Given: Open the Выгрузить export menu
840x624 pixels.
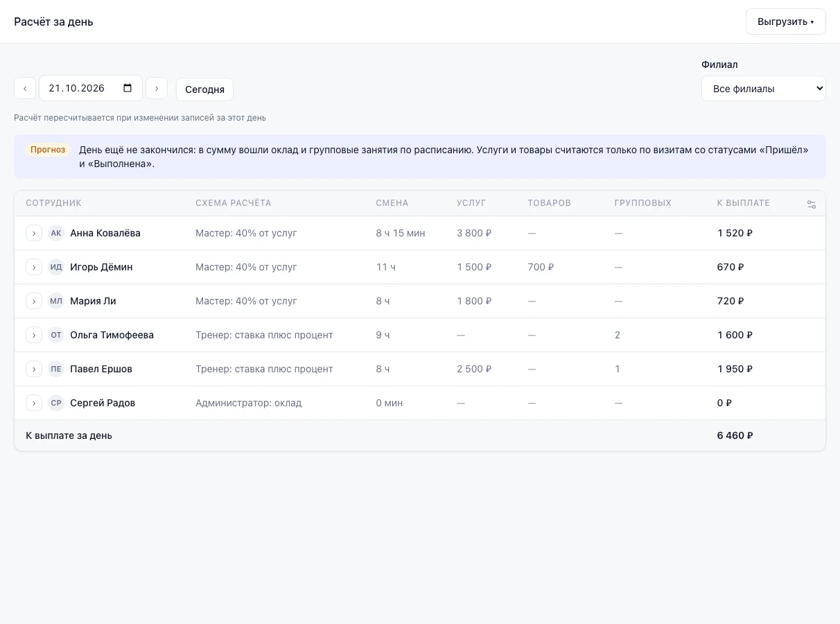Looking at the screenshot, I should [x=786, y=21].
